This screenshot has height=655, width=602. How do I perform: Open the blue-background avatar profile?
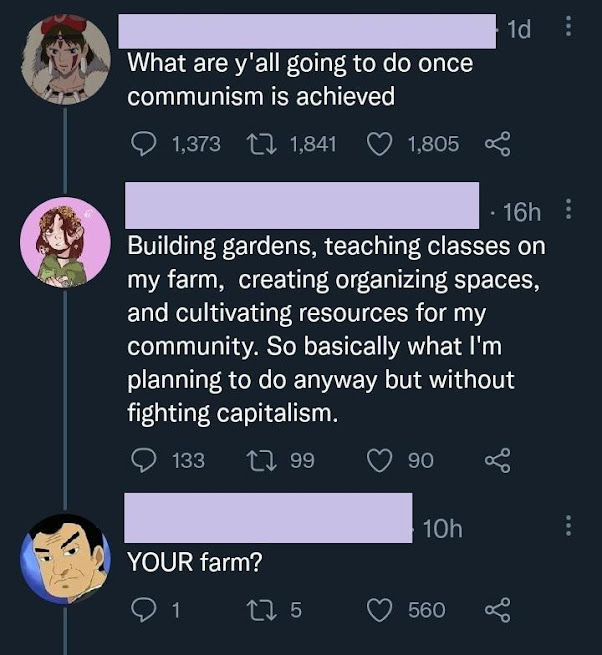[66, 557]
